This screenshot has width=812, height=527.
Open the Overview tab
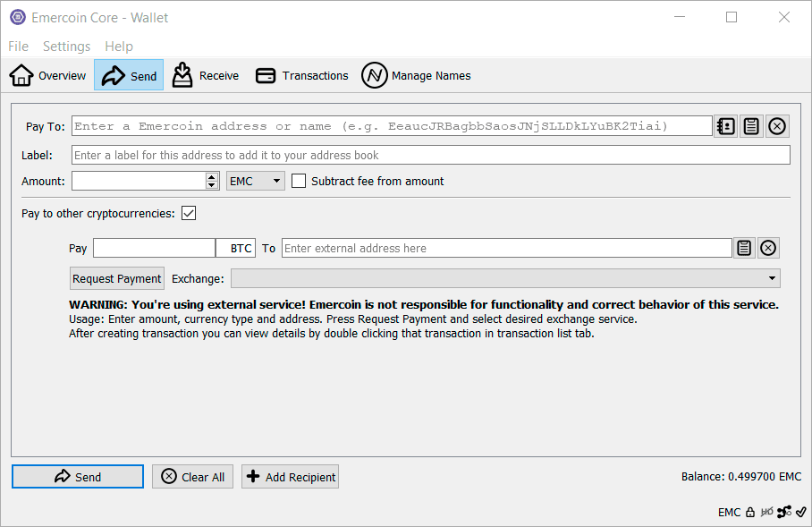(x=47, y=76)
